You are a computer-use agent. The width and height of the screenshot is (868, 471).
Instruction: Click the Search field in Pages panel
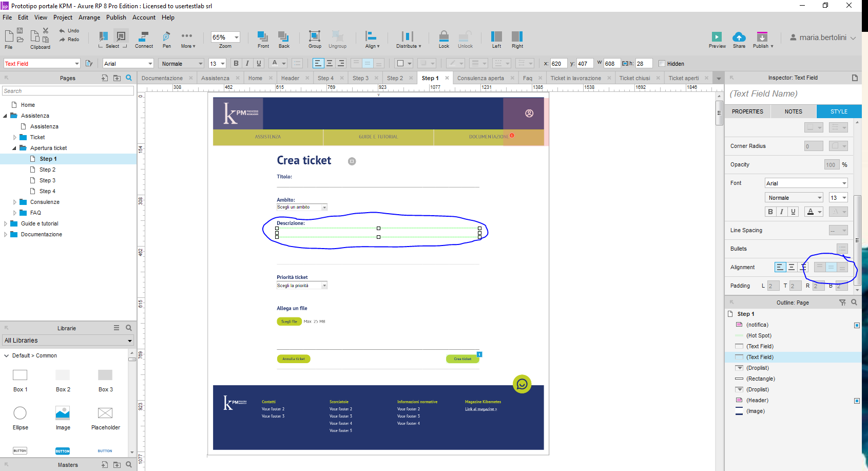tap(67, 90)
